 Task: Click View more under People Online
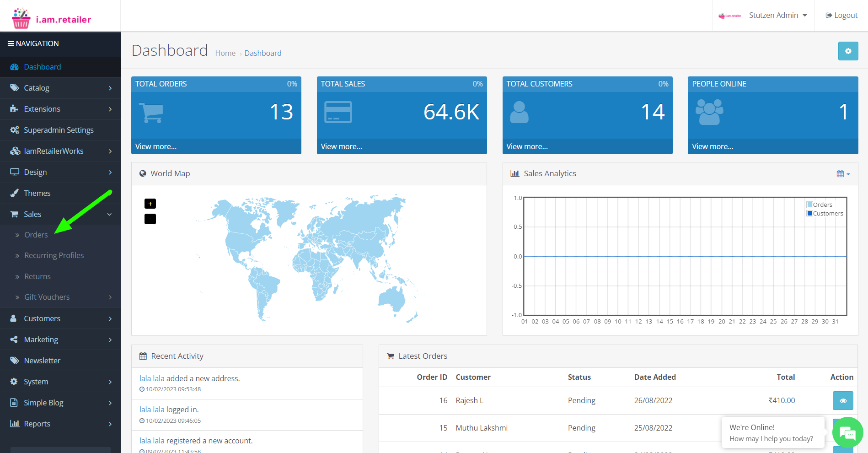coord(713,146)
